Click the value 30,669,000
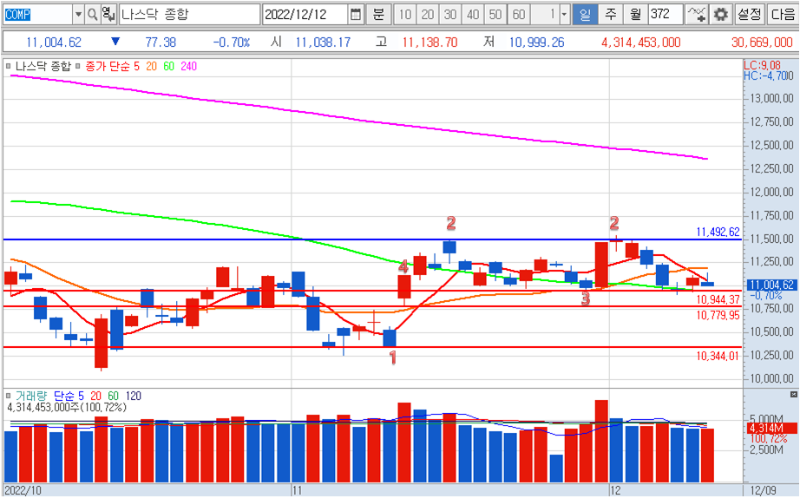The image size is (800, 497). tap(762, 42)
